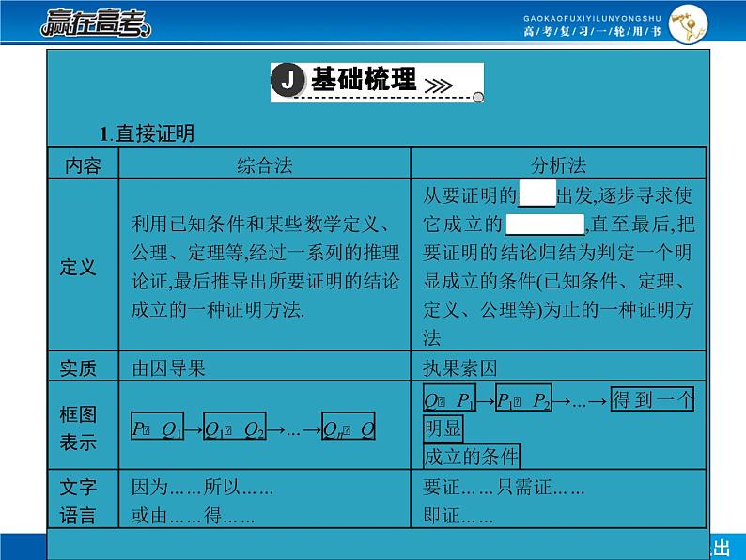Click the 框图表示 row label
This screenshot has height=560, width=746.
coord(78,428)
